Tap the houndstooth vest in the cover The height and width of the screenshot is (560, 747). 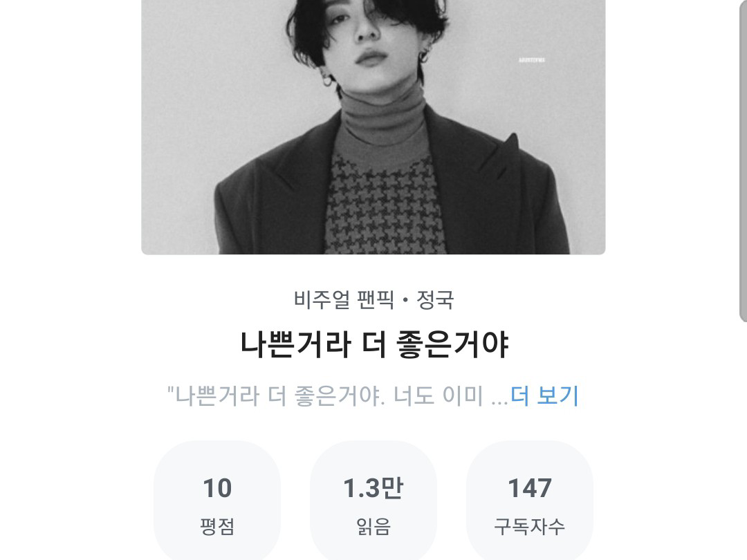tap(386, 205)
